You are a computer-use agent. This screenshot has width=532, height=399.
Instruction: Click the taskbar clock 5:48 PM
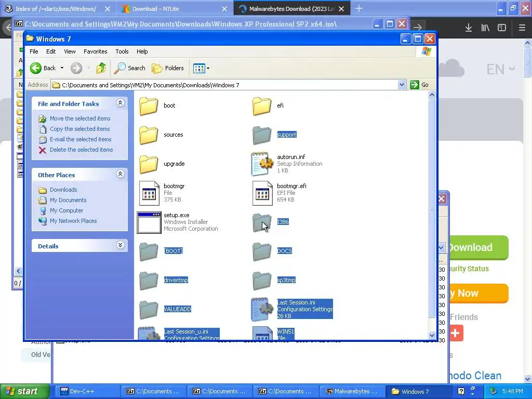click(x=512, y=392)
